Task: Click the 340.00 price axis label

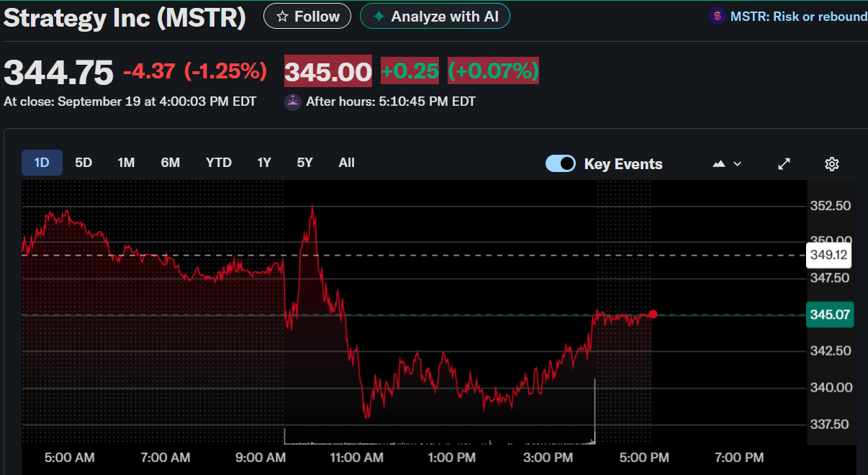Action: pos(830,387)
